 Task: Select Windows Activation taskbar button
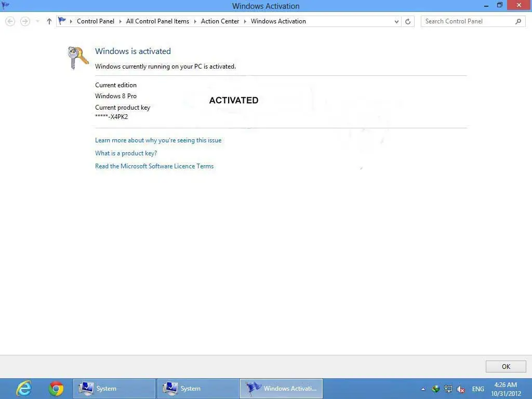pyautogui.click(x=281, y=389)
